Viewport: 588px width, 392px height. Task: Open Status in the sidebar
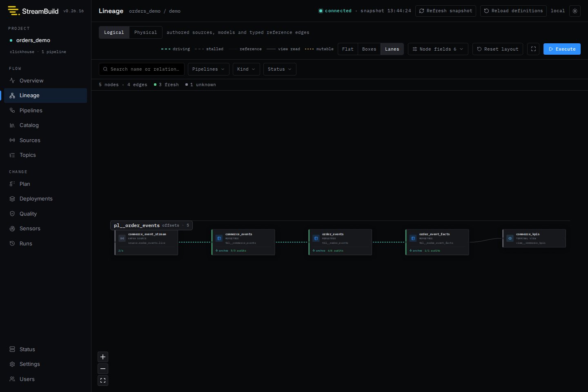[x=45, y=349]
